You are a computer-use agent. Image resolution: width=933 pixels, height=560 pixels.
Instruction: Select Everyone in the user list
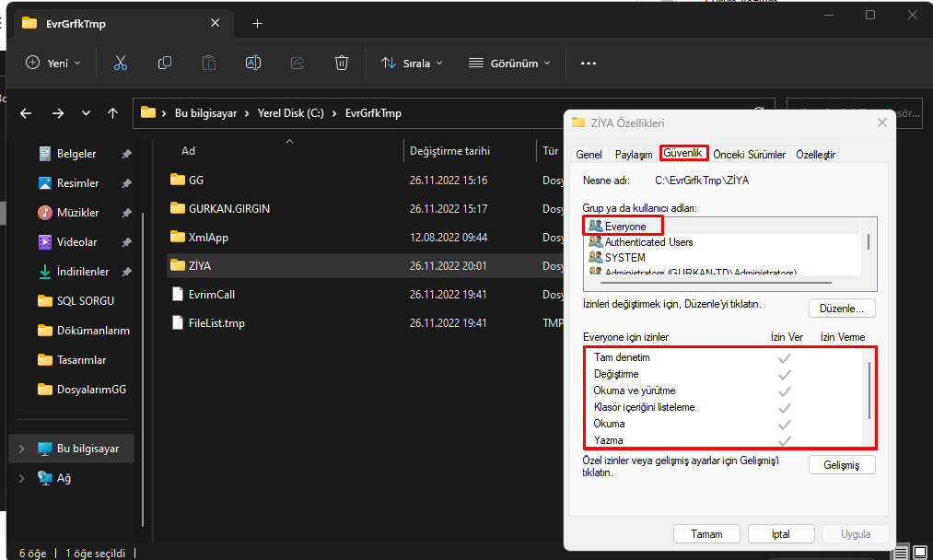point(624,227)
